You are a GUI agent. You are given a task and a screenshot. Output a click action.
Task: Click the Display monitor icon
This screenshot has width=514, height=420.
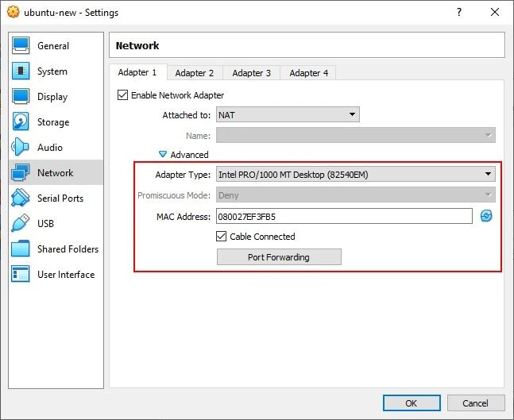pyautogui.click(x=21, y=97)
